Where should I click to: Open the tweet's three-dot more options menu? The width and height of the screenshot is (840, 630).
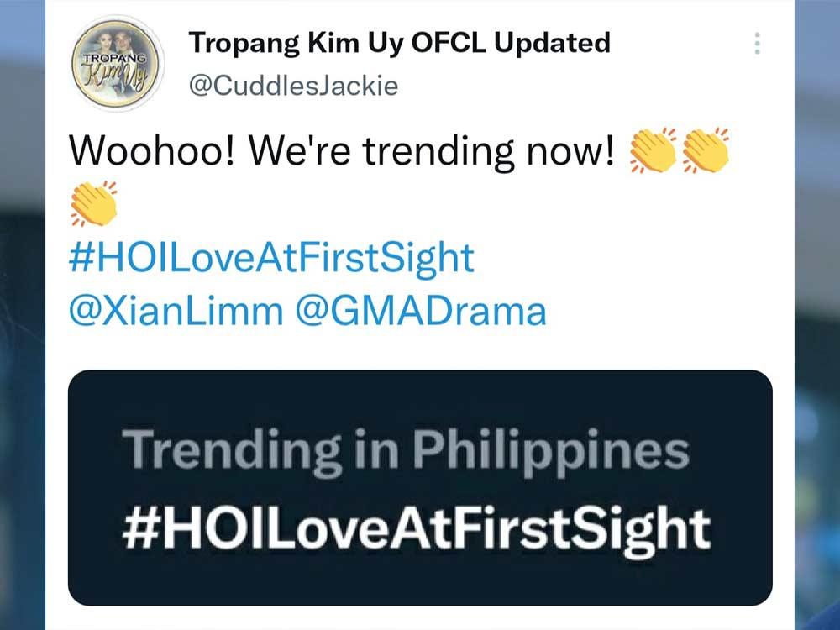pyautogui.click(x=757, y=44)
